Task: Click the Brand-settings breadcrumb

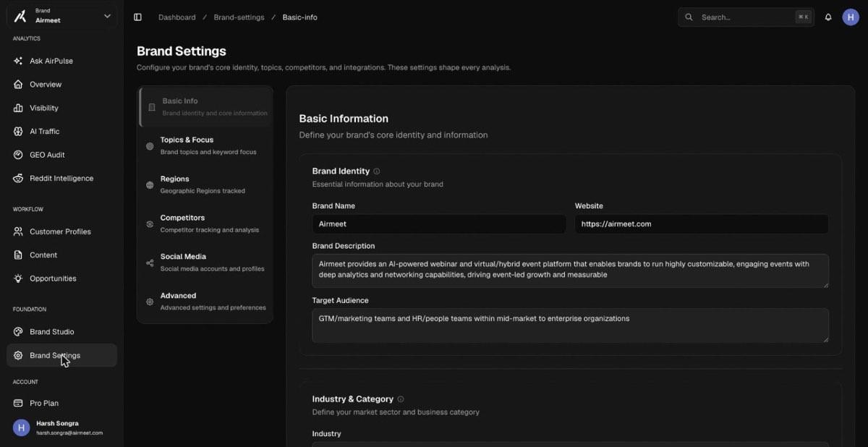Action: pos(239,17)
